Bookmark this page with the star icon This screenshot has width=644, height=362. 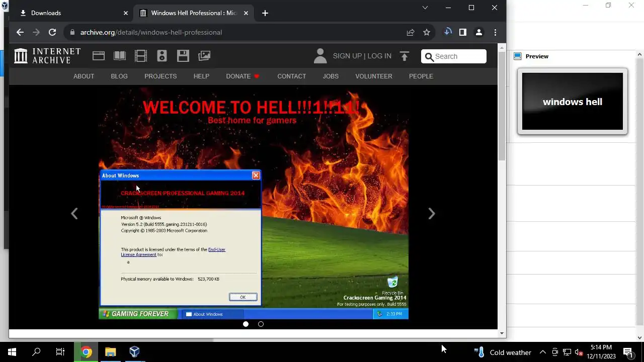pos(427,32)
